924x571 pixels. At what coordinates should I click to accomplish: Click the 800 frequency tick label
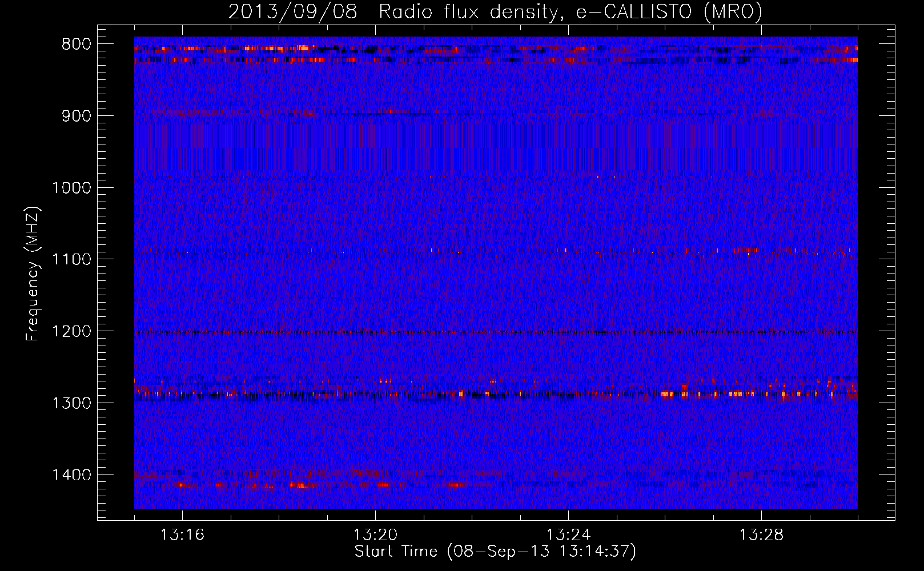[76, 45]
